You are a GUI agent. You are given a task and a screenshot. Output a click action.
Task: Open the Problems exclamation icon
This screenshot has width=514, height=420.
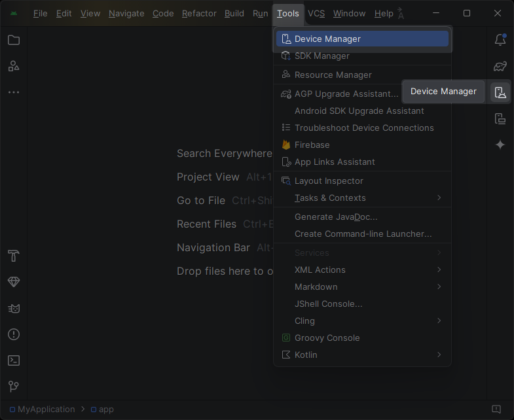[14, 334]
